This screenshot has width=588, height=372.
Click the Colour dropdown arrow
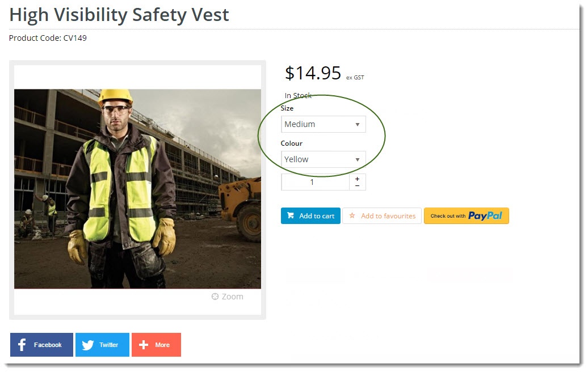[x=358, y=159]
